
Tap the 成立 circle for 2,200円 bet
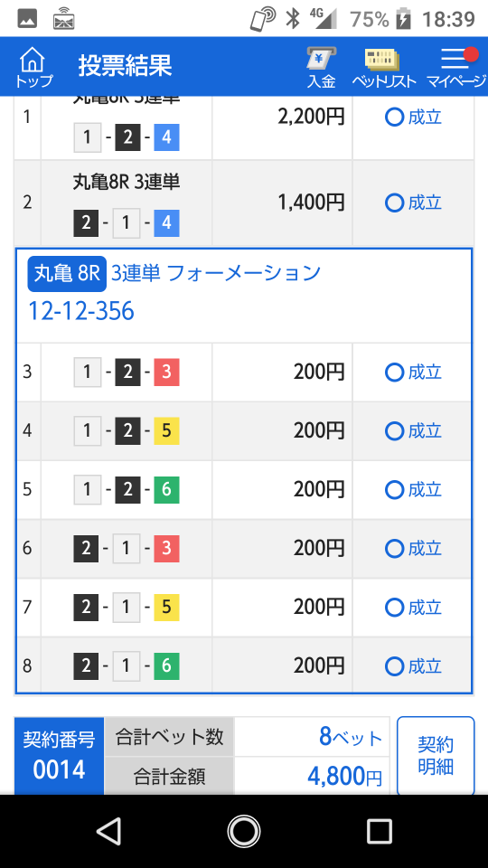click(x=394, y=118)
